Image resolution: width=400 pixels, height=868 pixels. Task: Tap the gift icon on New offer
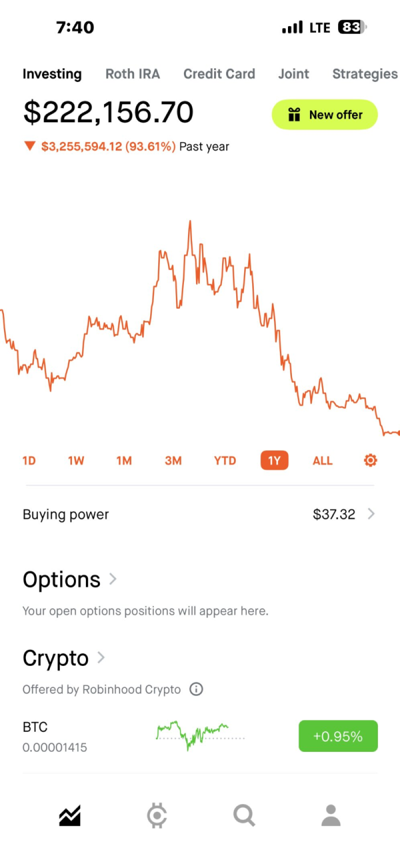coord(294,115)
